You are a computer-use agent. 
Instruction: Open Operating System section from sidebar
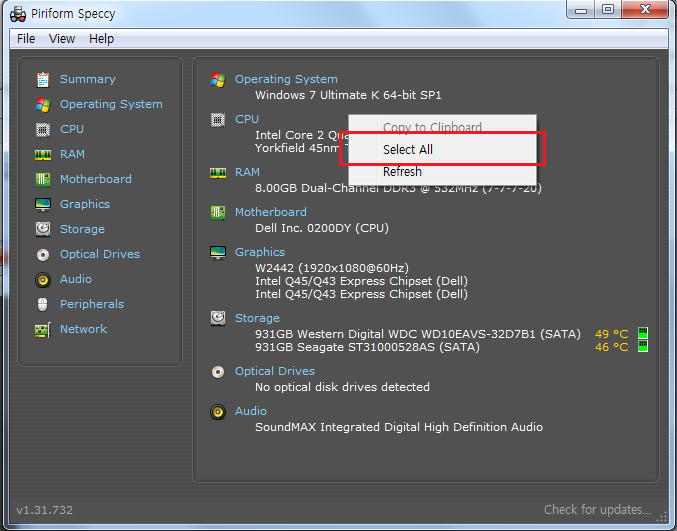click(x=111, y=104)
